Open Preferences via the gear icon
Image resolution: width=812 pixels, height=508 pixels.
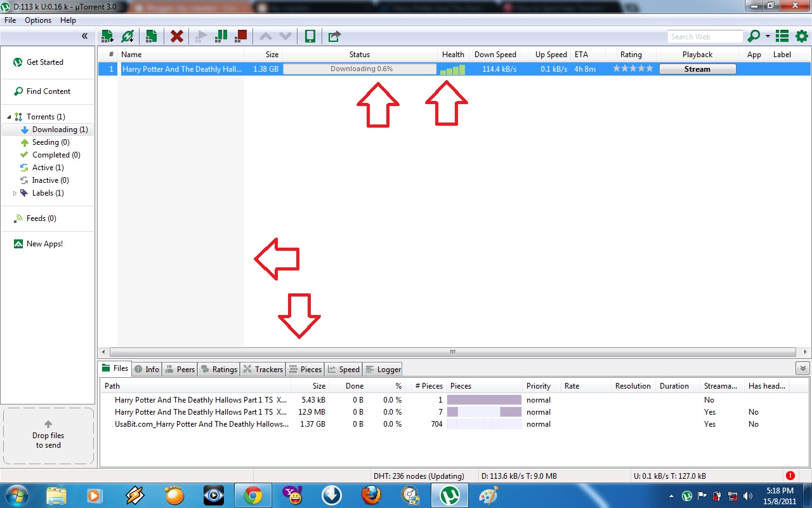802,36
